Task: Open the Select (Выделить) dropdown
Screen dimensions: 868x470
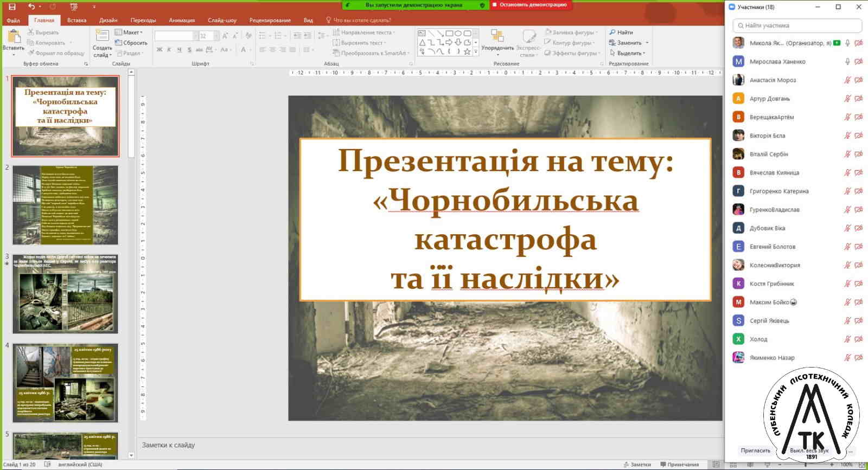Action: (x=628, y=53)
